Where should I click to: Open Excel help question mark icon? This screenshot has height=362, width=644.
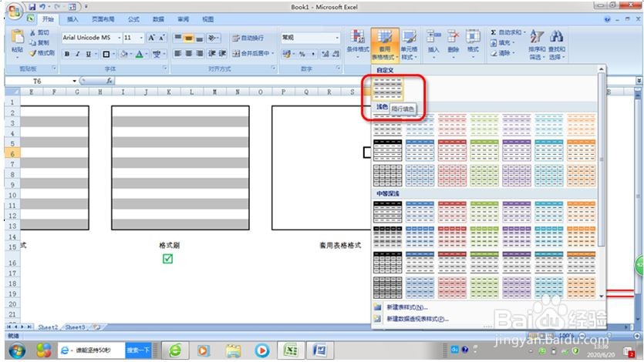607,19
